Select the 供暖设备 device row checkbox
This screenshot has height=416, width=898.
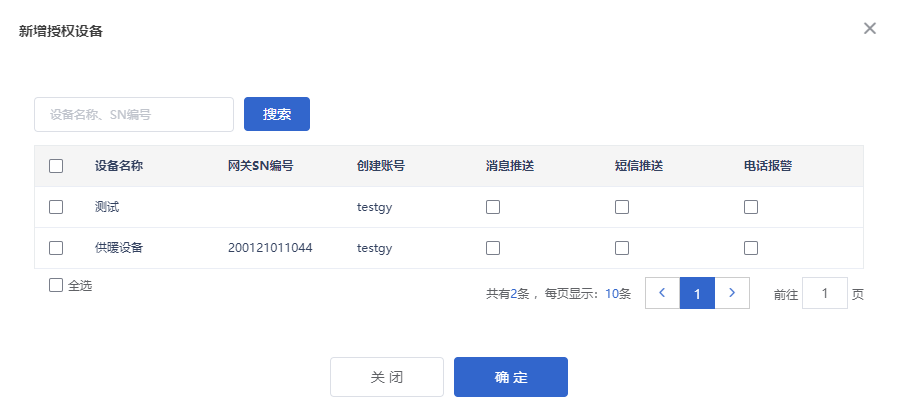pyautogui.click(x=56, y=248)
